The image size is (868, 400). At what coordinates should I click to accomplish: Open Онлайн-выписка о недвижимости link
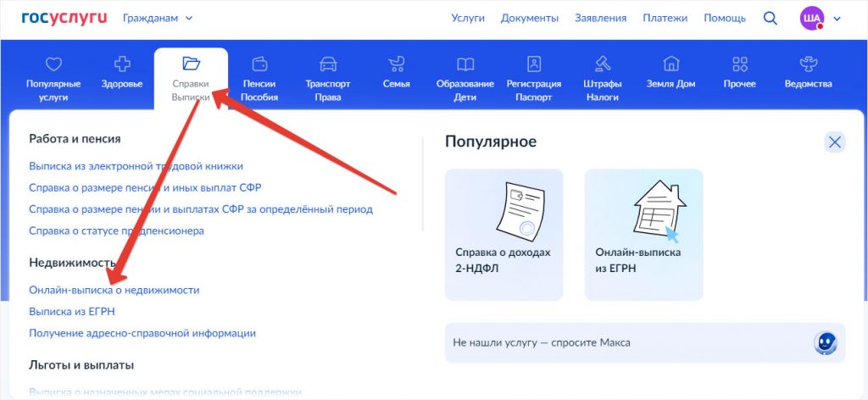coord(114,290)
